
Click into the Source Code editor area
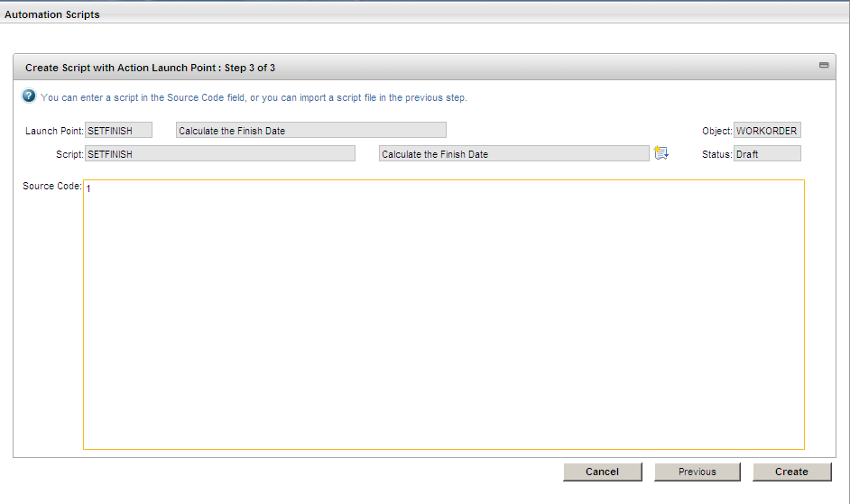[442, 316]
